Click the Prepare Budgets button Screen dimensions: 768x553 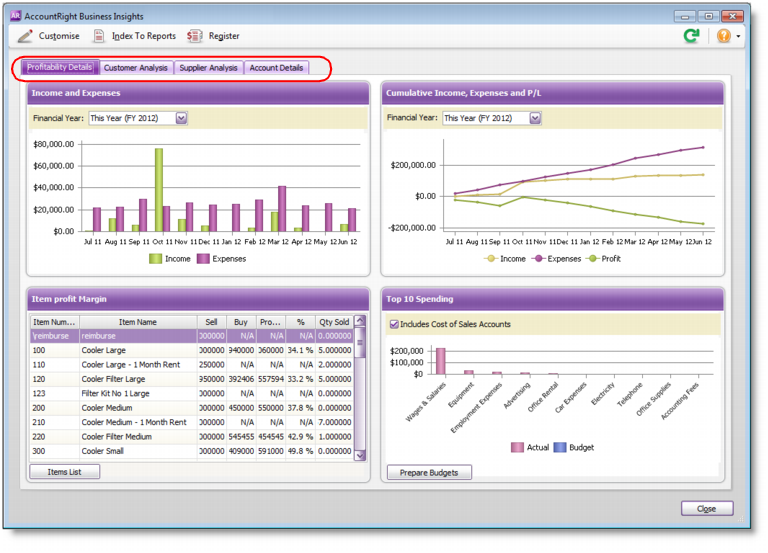point(429,473)
